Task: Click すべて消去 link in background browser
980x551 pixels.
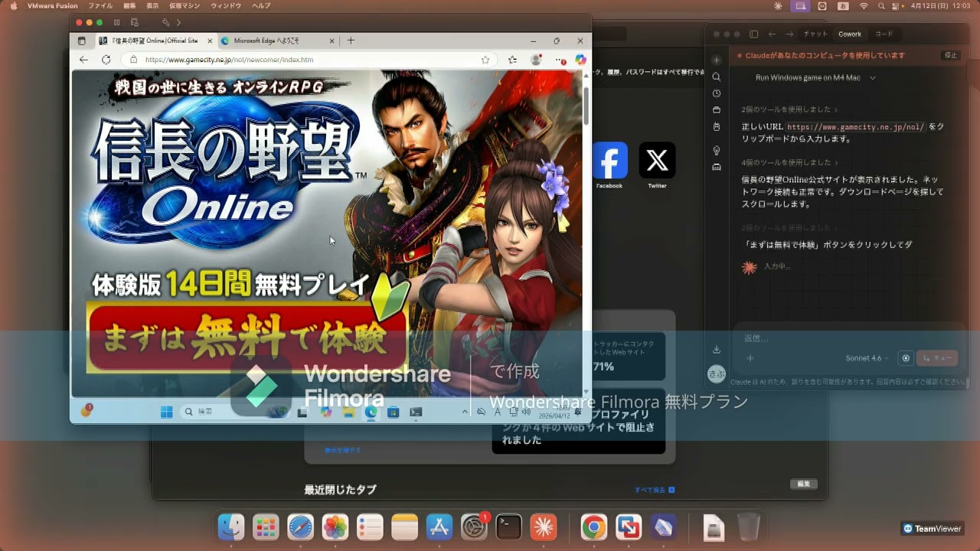Action: click(655, 490)
